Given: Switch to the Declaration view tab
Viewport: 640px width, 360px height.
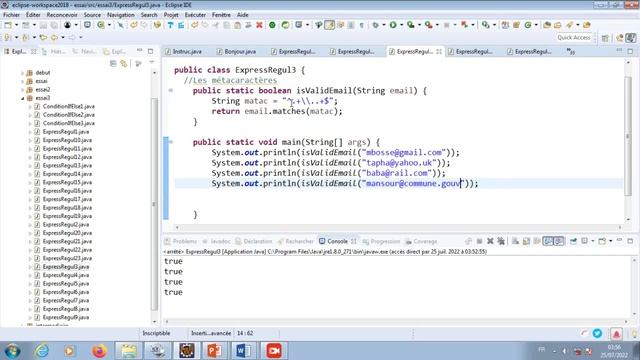Looking at the screenshot, I should click(x=253, y=241).
